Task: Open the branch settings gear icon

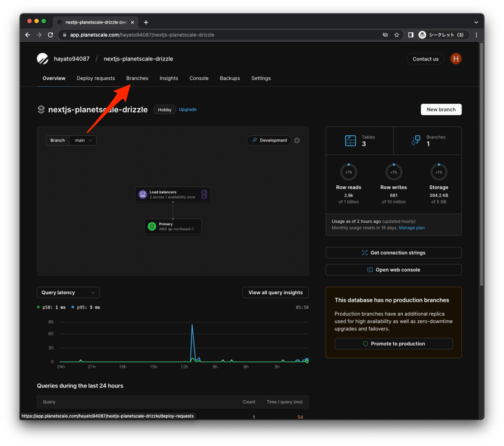Action: click(x=297, y=140)
